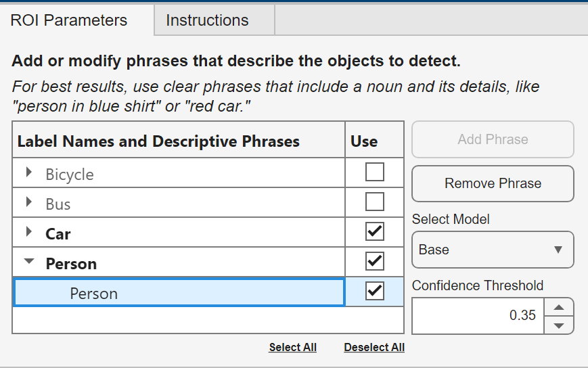588x368 pixels.
Task: Uncheck the Person label Use checkbox
Action: click(374, 262)
